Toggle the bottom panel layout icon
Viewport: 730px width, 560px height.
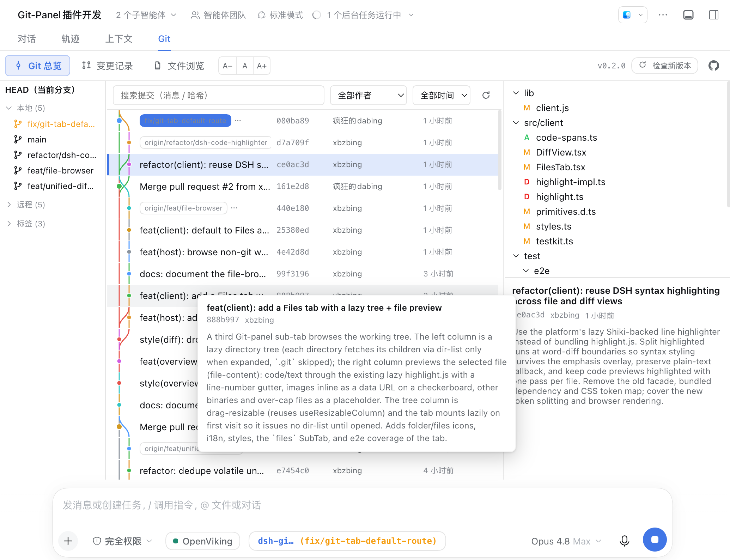[x=688, y=15]
